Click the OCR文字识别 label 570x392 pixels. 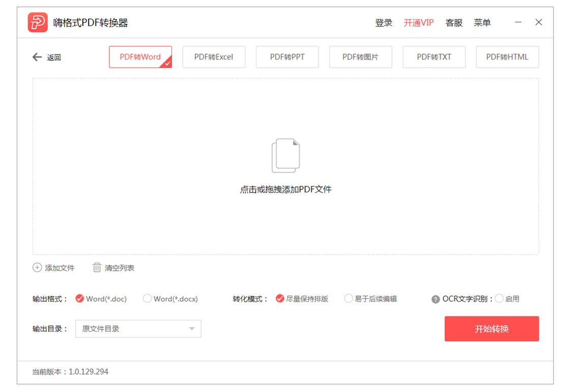(x=468, y=299)
